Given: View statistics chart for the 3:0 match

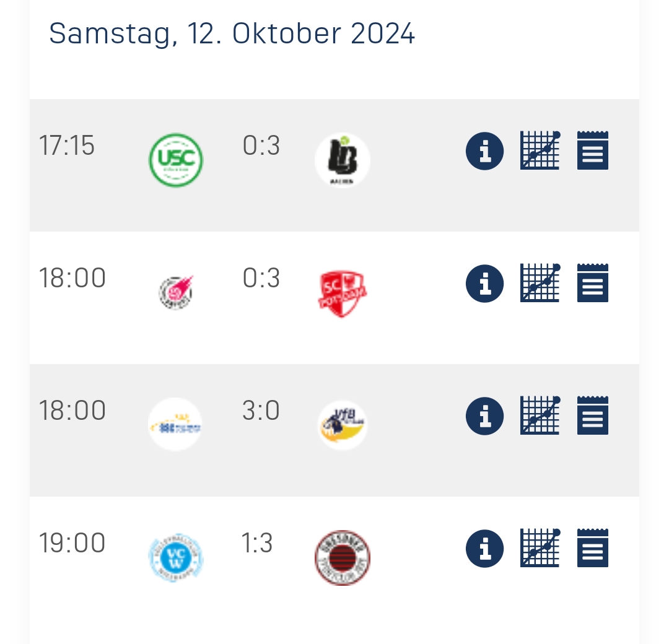Looking at the screenshot, I should [x=540, y=416].
